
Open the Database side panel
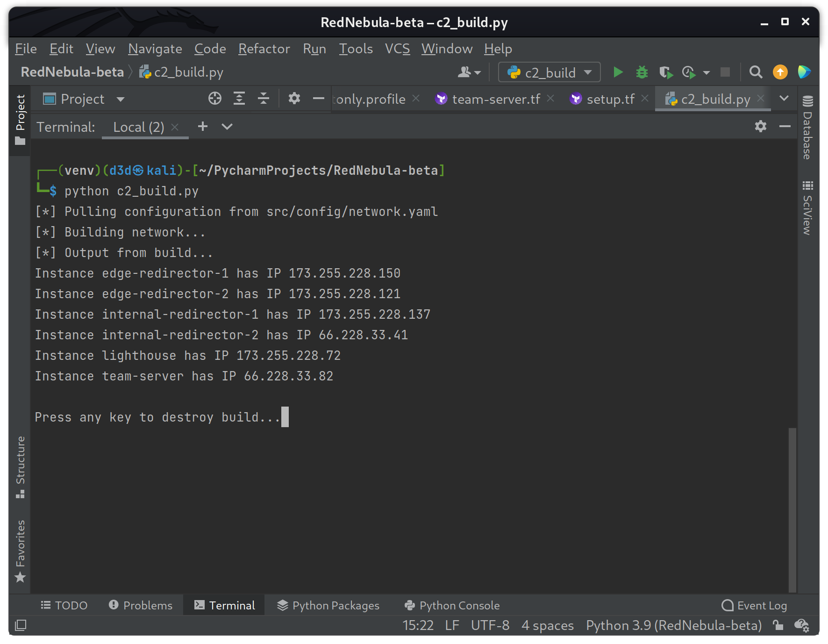point(807,127)
